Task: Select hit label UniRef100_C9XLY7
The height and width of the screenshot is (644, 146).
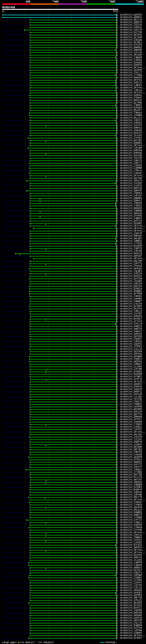Action: [131, 72]
